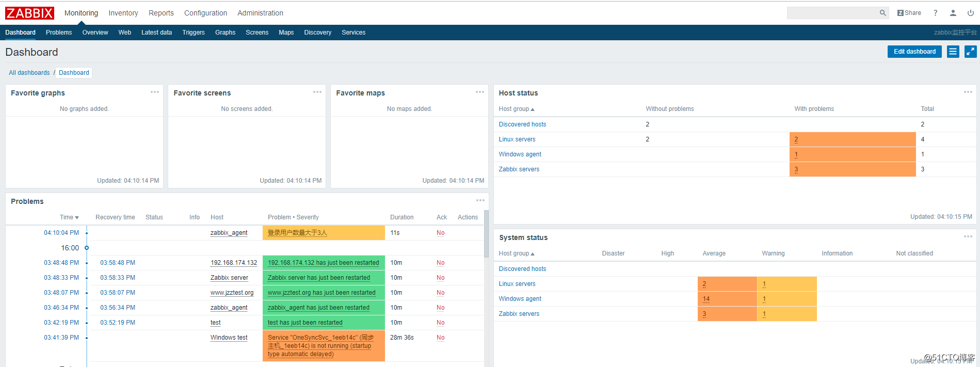Click Windows agent Average count 14 cell
Screen dimensions: 980x367
point(727,299)
